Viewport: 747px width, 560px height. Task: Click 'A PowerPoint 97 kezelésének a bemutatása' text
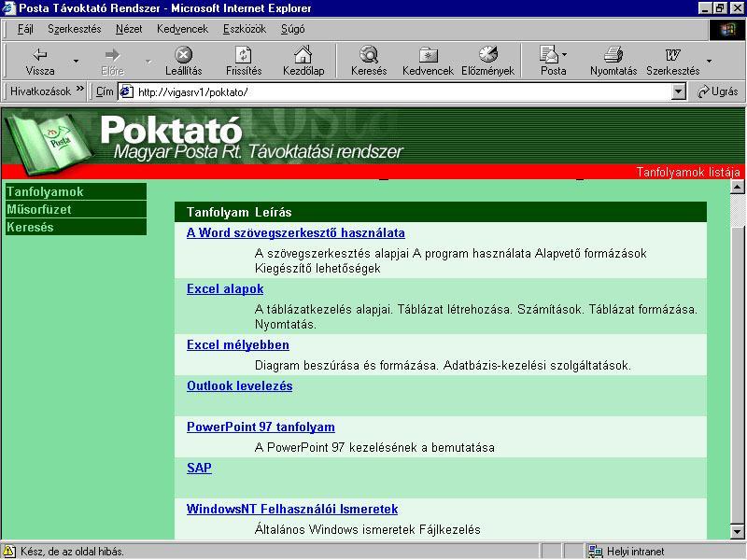pos(374,447)
